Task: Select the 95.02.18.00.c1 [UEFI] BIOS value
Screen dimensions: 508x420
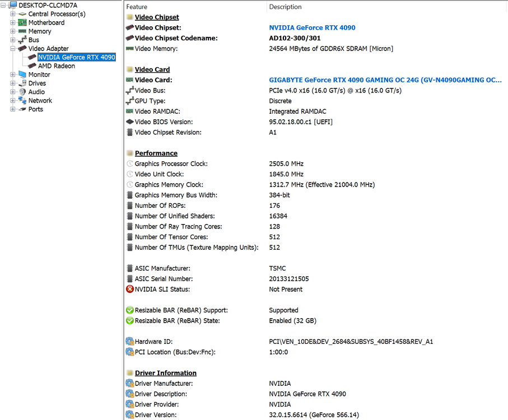Action: (301, 122)
